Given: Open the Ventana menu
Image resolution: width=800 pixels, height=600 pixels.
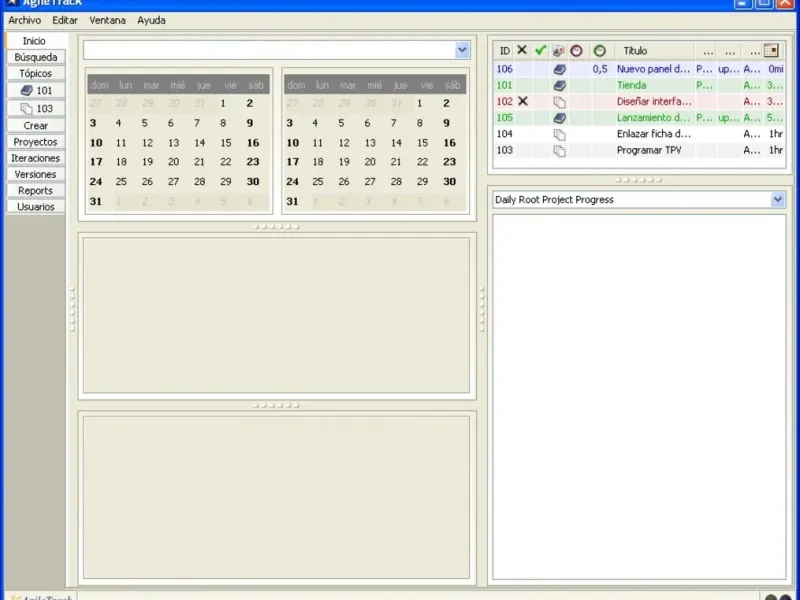Looking at the screenshot, I should click(107, 20).
